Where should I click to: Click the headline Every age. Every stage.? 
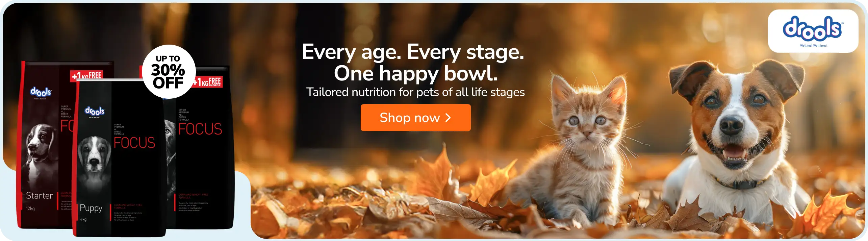pos(413,52)
